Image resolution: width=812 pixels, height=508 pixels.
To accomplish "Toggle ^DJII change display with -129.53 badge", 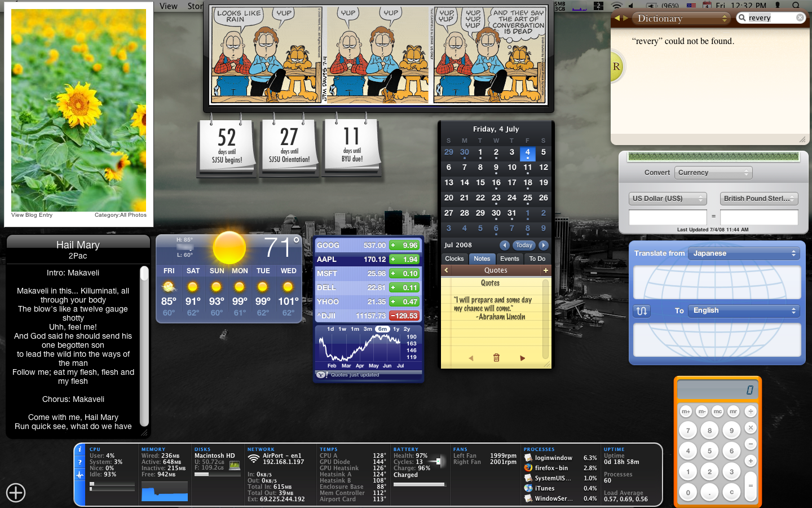I will 404,316.
